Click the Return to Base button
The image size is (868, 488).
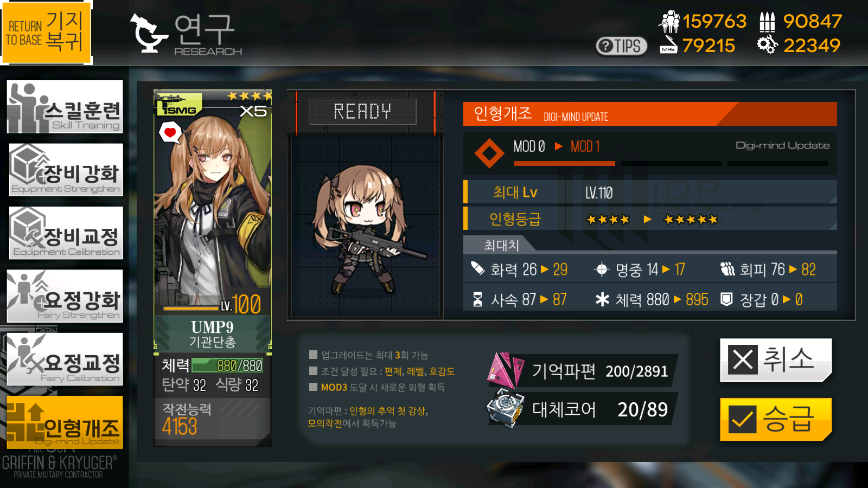tap(46, 32)
